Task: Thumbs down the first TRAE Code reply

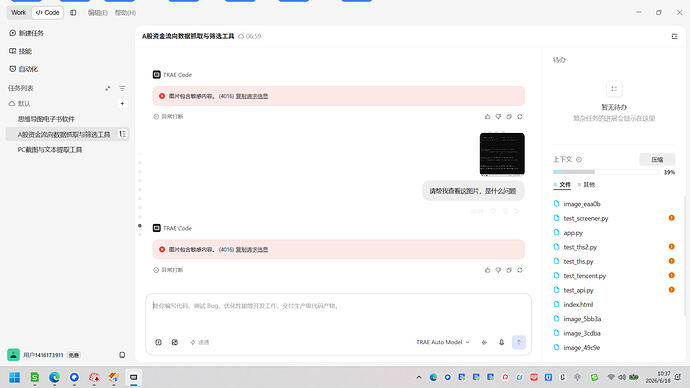Action: click(x=498, y=117)
